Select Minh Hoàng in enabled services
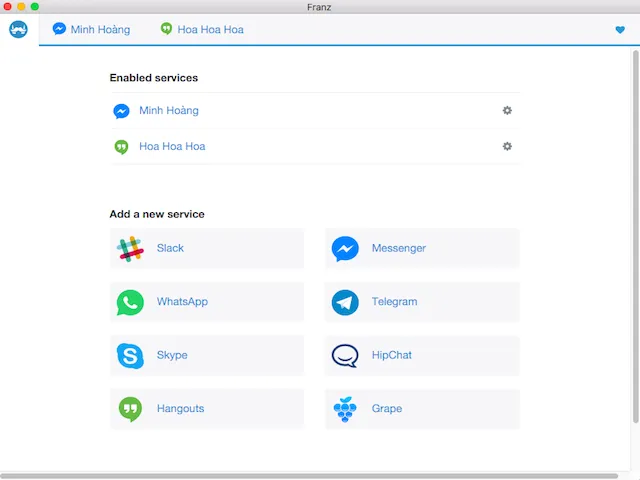This screenshot has height=480, width=640. (168, 111)
